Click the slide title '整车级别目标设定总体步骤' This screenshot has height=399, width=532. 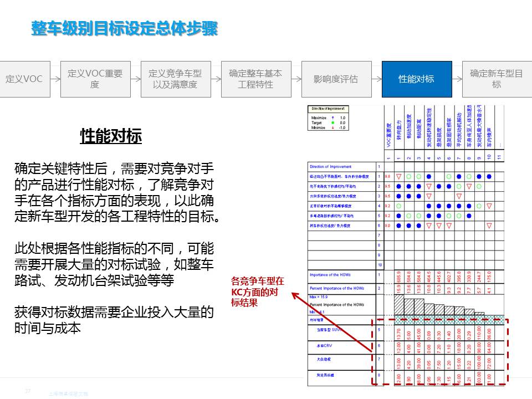tap(125, 28)
